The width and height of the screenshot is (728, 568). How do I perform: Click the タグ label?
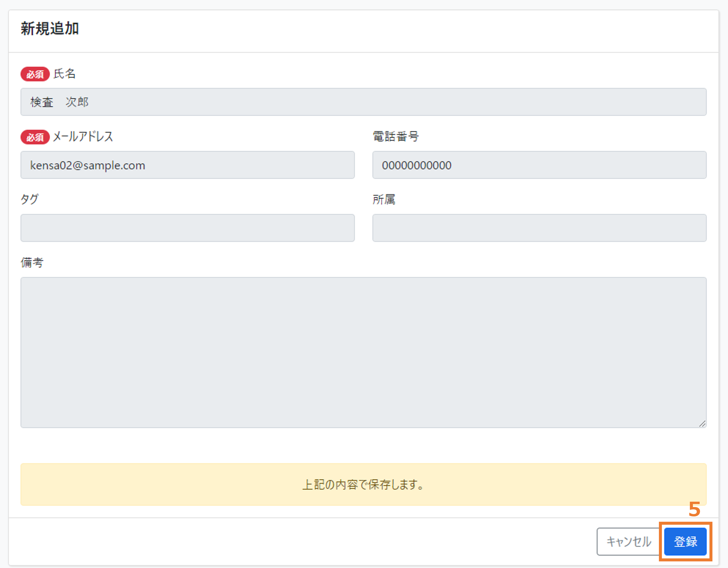click(x=30, y=199)
